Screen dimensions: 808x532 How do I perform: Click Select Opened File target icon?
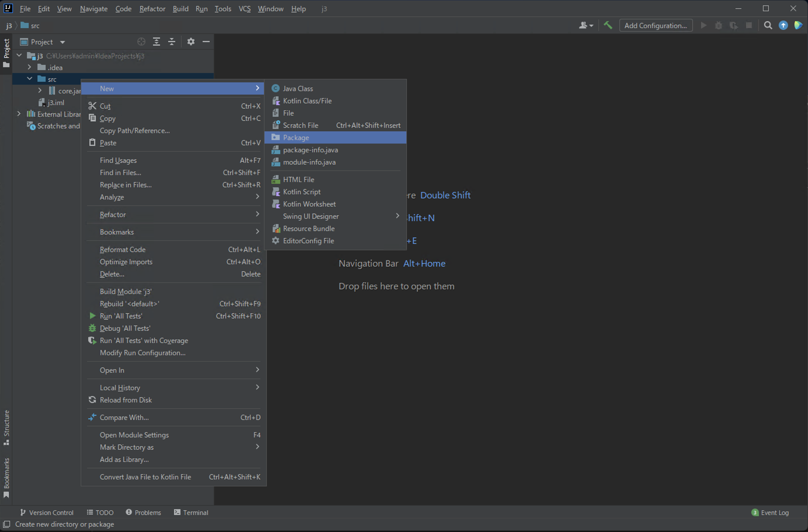click(x=141, y=42)
